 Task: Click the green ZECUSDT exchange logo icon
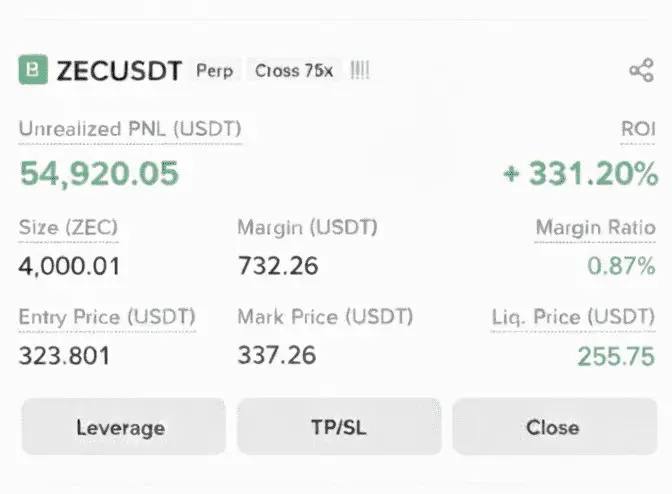pyautogui.click(x=33, y=70)
